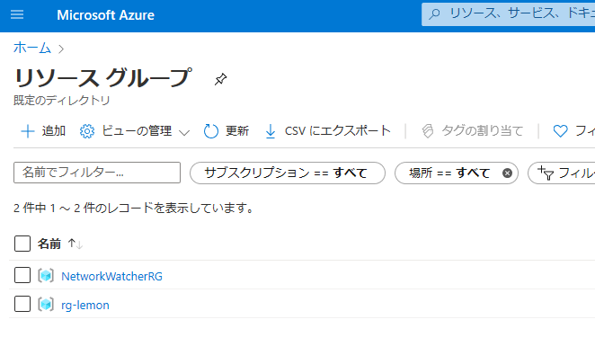Click the heart feedback icon
Screen dimensions: 595x364
(560, 131)
